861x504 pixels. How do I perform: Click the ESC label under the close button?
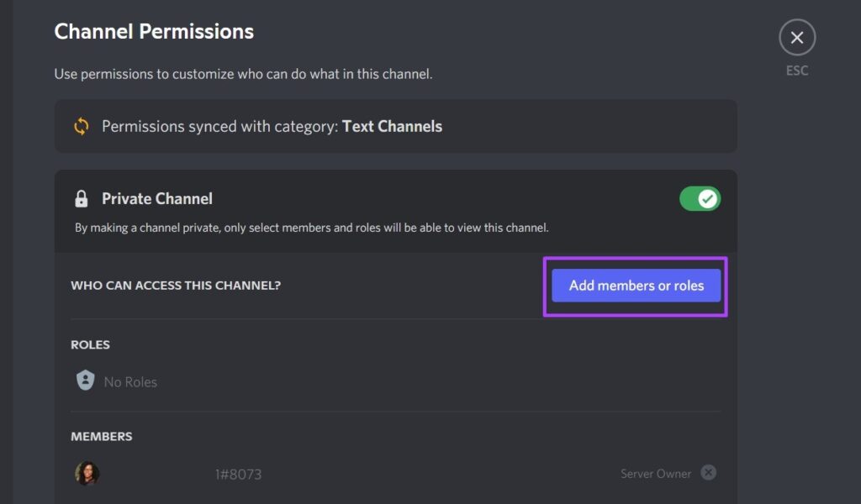(797, 71)
